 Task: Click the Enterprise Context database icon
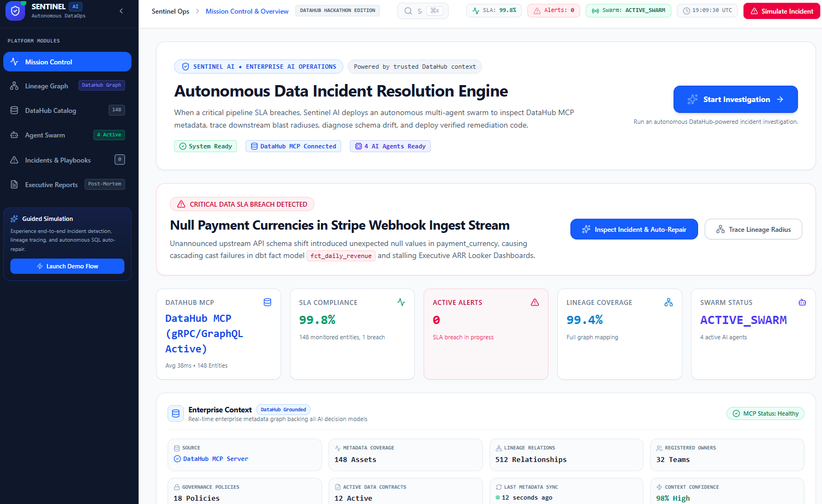pyautogui.click(x=176, y=413)
